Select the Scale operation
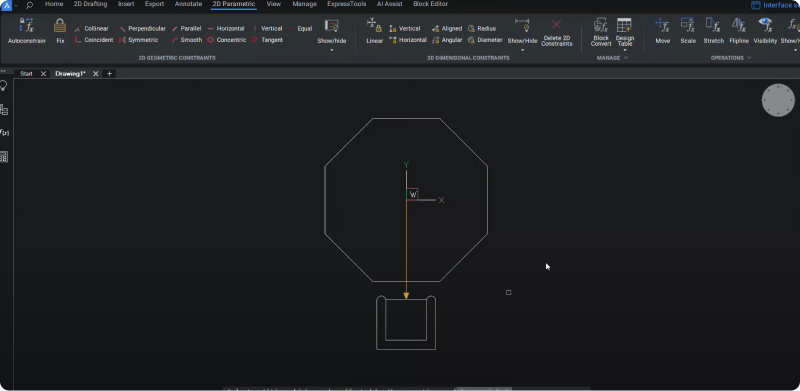Viewport: 800px width, 391px height. coord(688,31)
